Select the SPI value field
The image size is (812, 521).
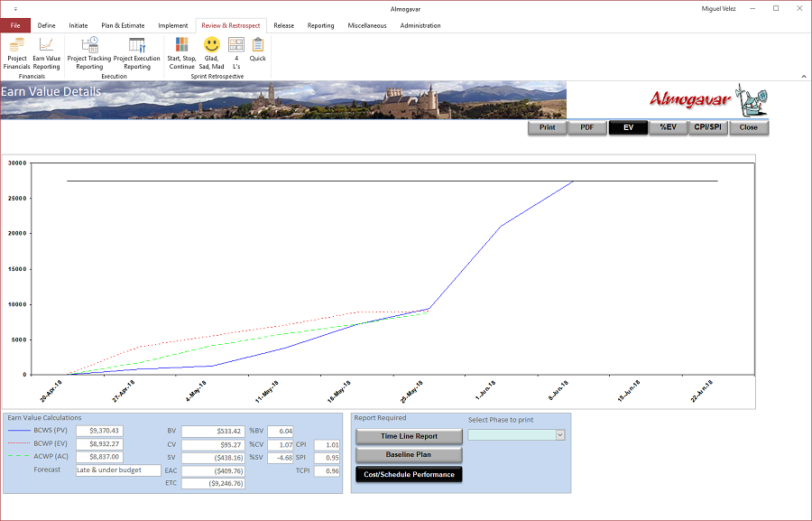(x=327, y=458)
